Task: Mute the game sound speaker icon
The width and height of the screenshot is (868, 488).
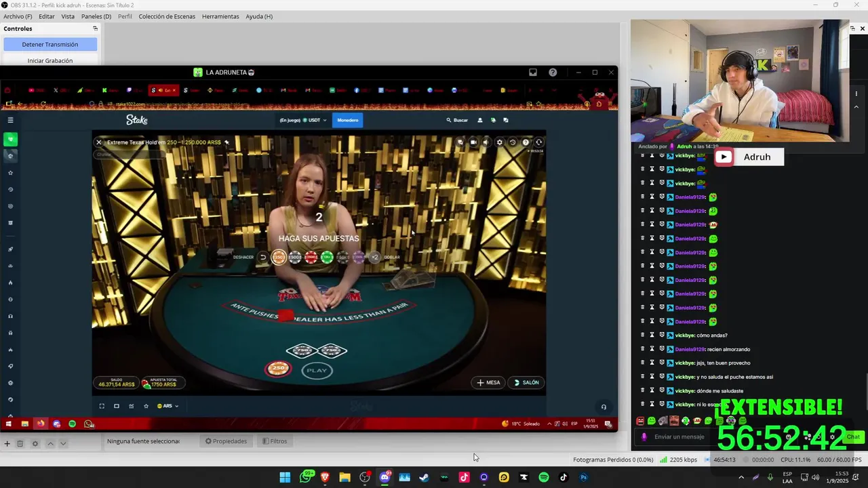Action: 486,142
